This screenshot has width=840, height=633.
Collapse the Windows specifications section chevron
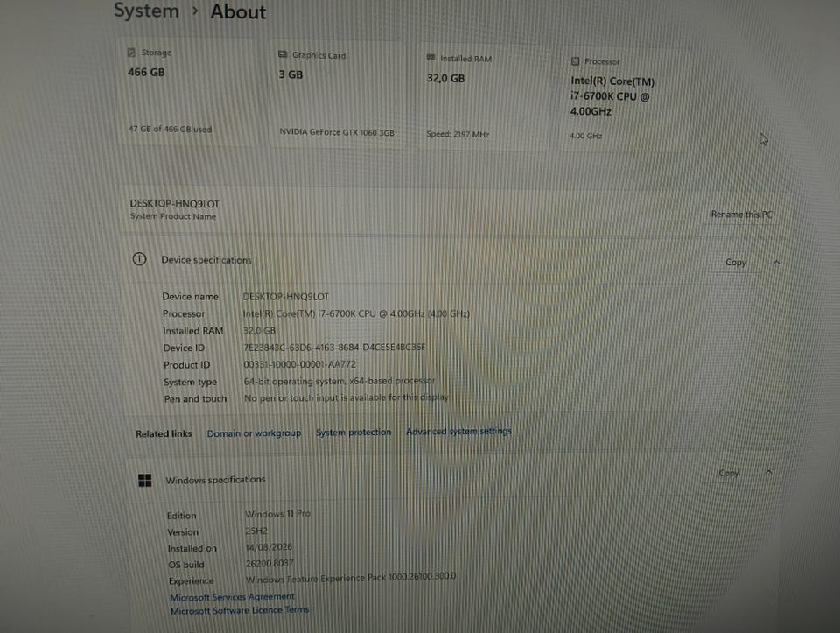769,472
